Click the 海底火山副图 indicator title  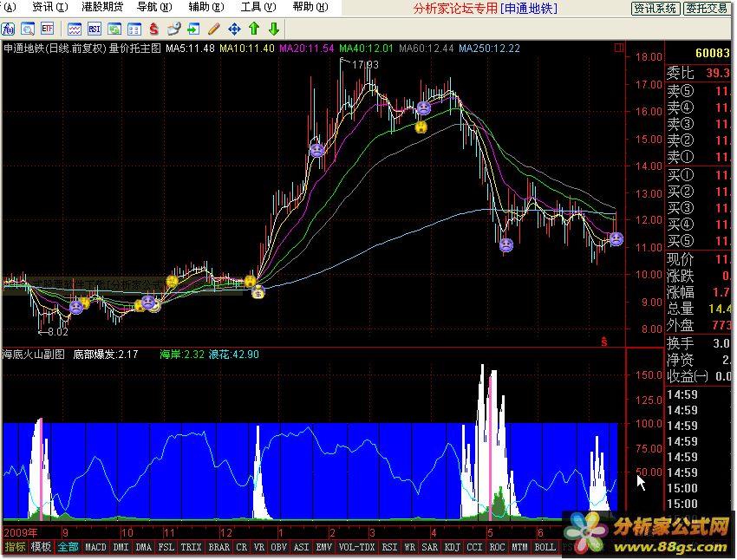[x=33, y=355]
